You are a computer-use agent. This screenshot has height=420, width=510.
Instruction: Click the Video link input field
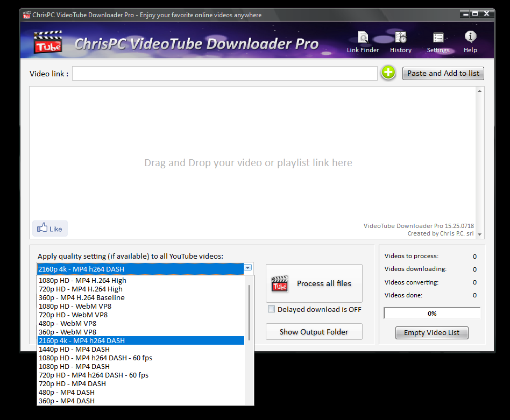click(x=224, y=74)
